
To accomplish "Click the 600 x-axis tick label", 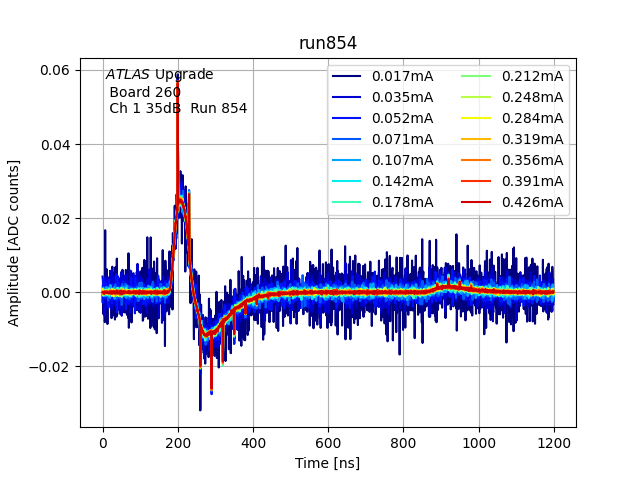I will 328,443.
